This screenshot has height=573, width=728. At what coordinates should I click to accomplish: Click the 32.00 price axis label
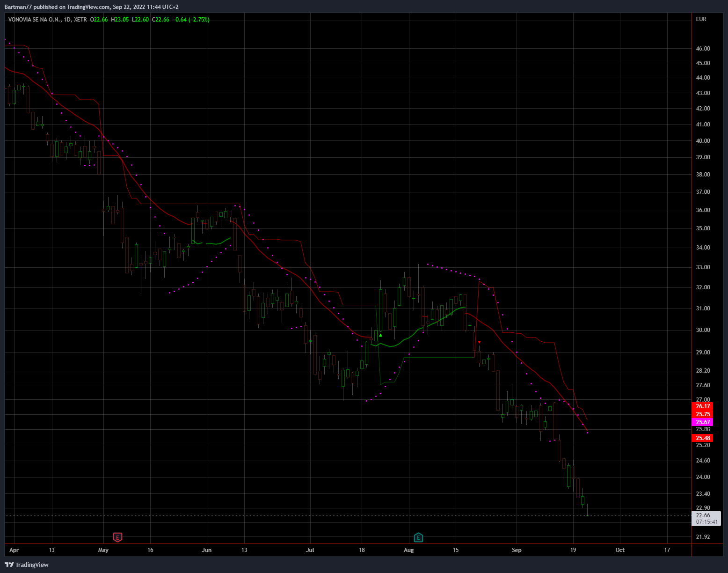tap(703, 287)
